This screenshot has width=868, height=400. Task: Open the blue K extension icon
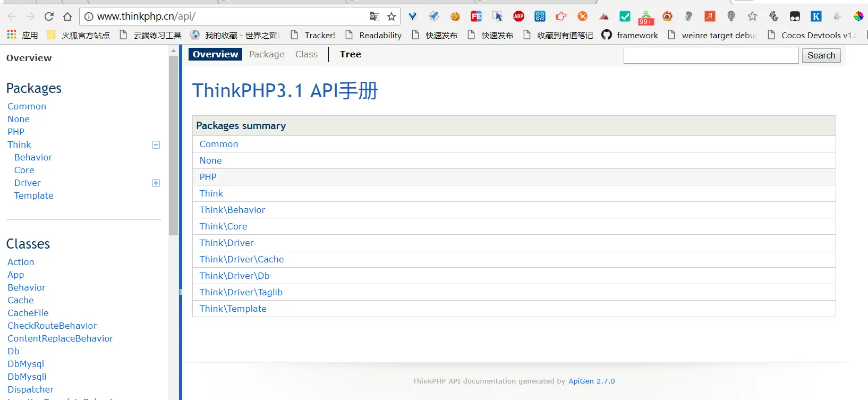(x=816, y=16)
